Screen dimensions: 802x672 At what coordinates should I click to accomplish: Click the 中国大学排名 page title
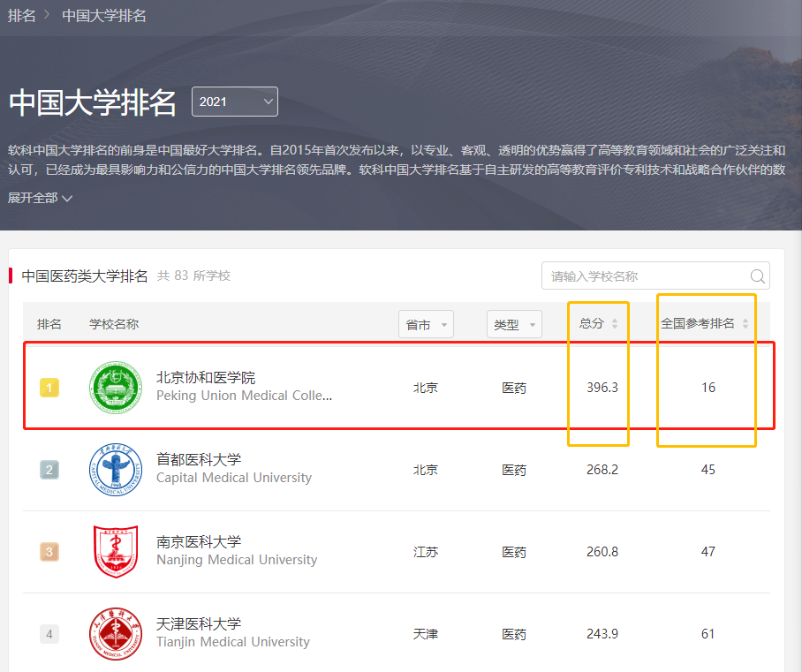coord(93,102)
